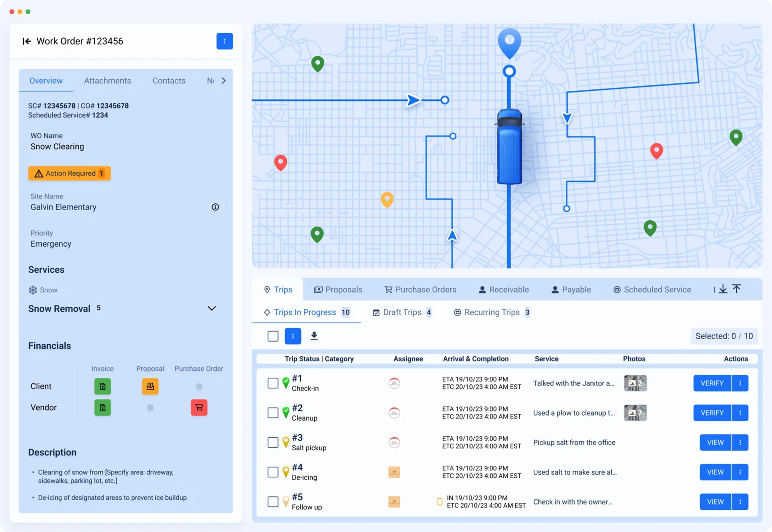
Task: Click VERIFY for trip #2 Cleanup
Action: point(712,413)
